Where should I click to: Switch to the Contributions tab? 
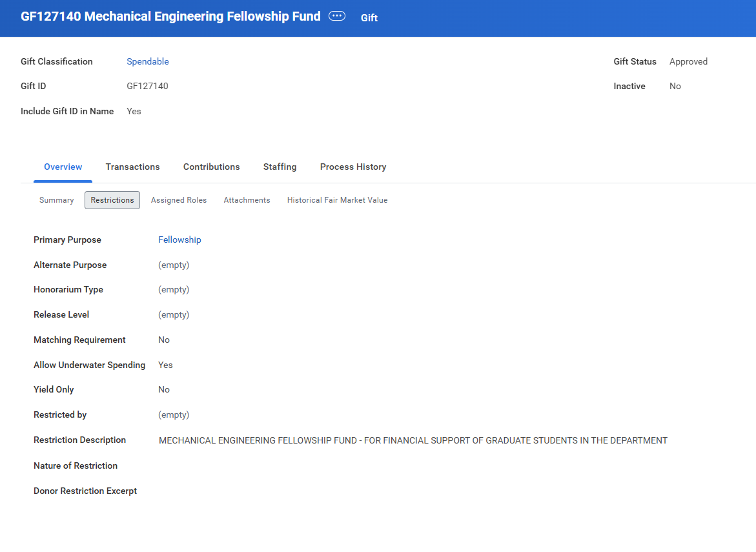[x=211, y=167]
